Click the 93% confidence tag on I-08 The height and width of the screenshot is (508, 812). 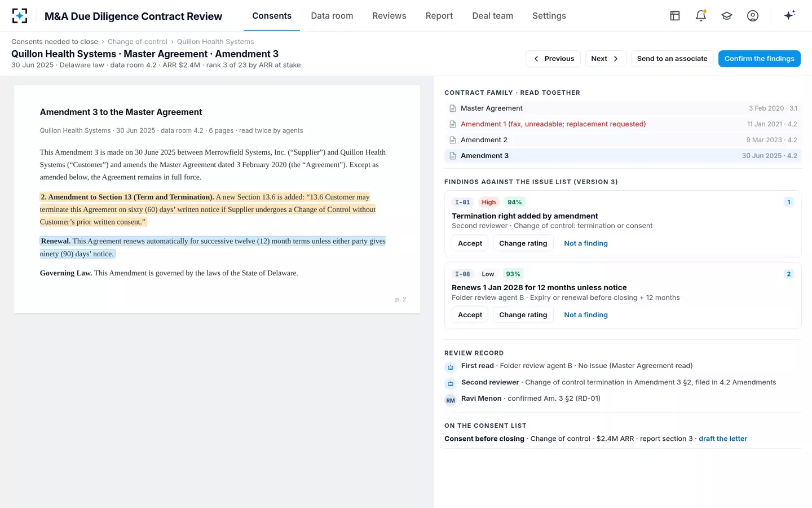(x=513, y=274)
